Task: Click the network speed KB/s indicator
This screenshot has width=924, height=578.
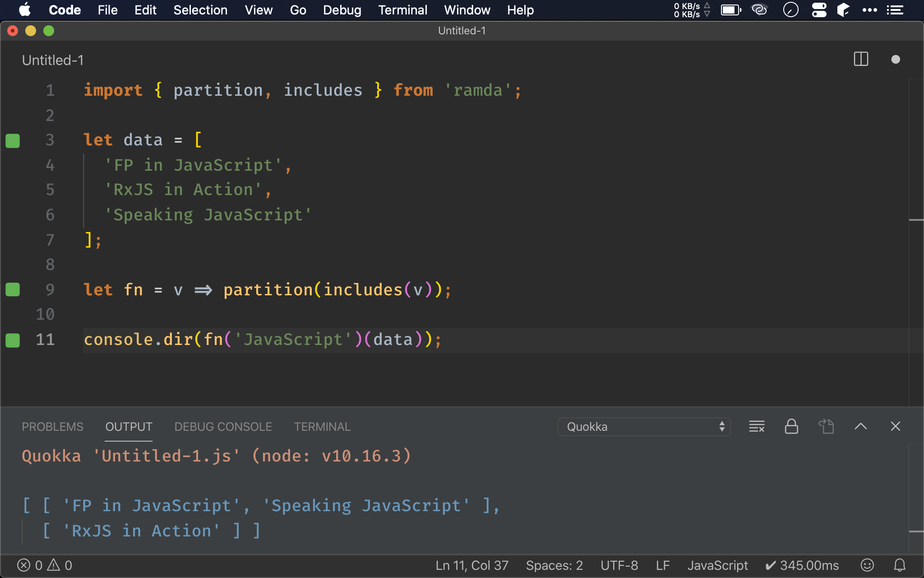Action: click(x=692, y=10)
